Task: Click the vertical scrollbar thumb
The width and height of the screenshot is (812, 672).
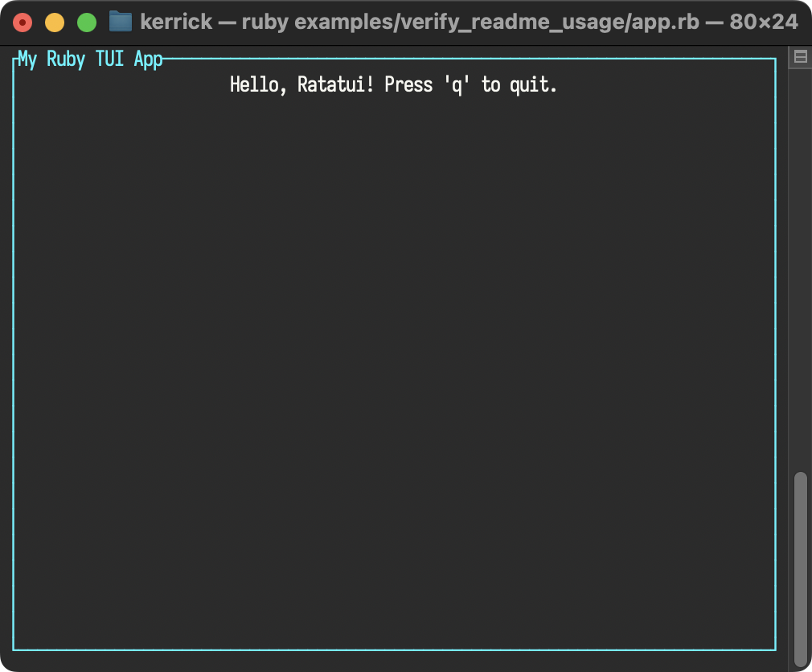Action: coord(801,568)
